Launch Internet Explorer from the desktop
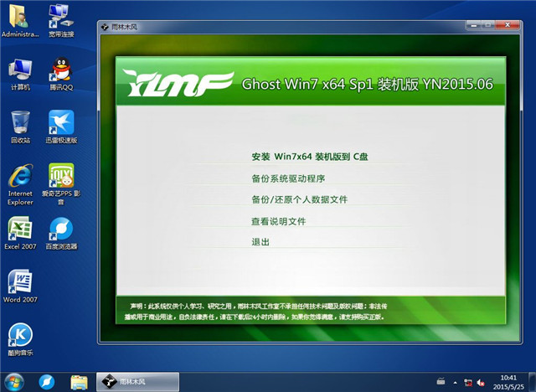Screen dimensions: 536x392 tap(20, 177)
